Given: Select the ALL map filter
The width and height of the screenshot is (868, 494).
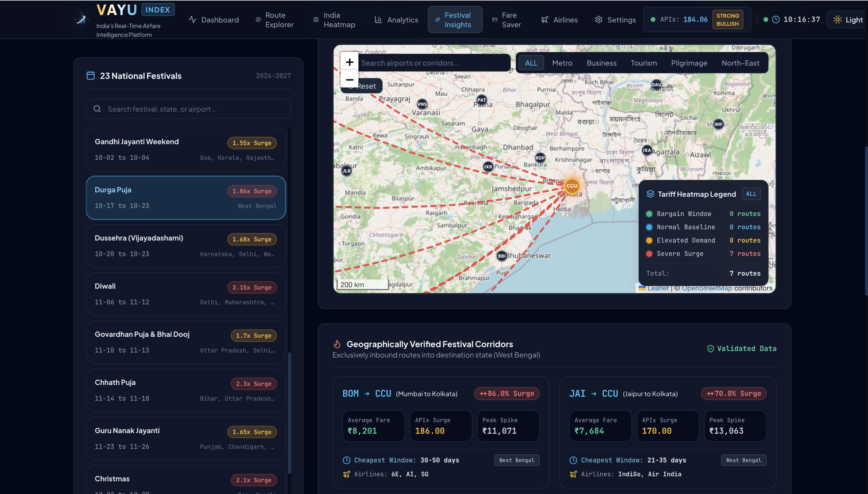Looking at the screenshot, I should pos(531,63).
